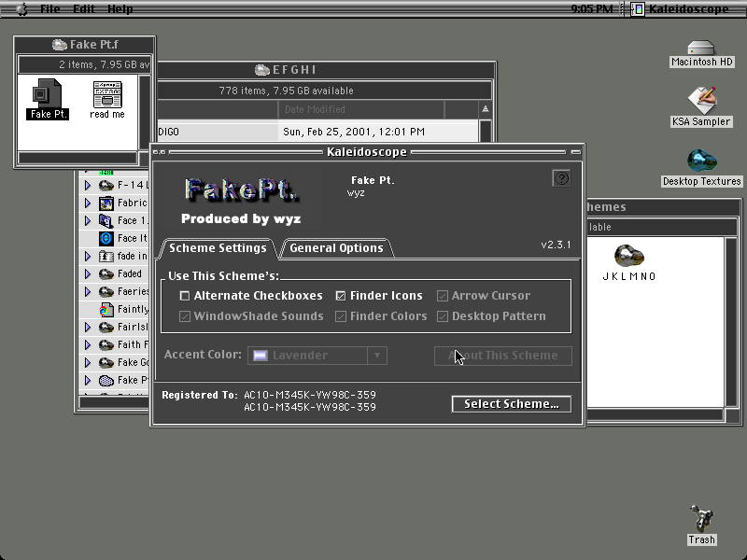Click the menu bar clock showing 9:05 PM

pyautogui.click(x=592, y=8)
